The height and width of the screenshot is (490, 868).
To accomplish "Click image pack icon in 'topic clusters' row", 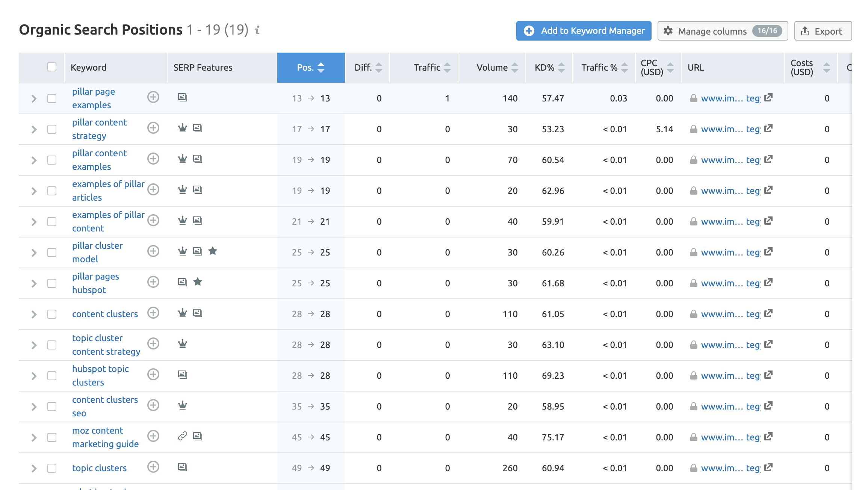I will 183,467.
